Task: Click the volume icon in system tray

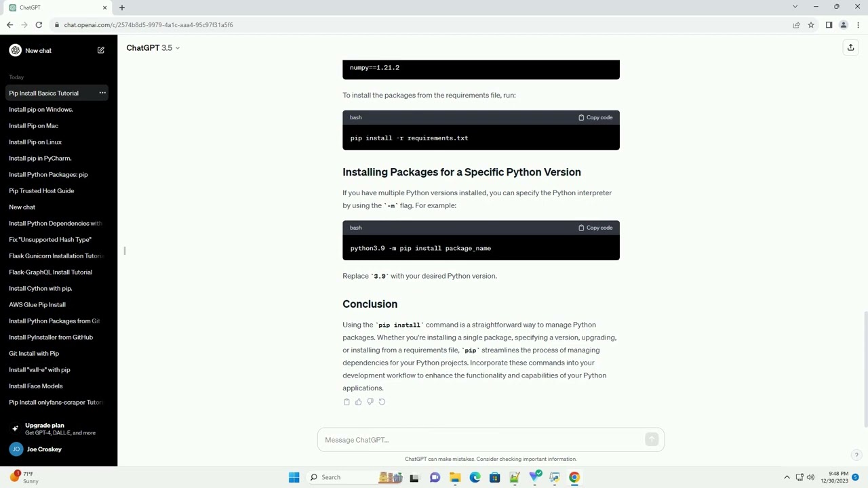Action: click(810, 477)
